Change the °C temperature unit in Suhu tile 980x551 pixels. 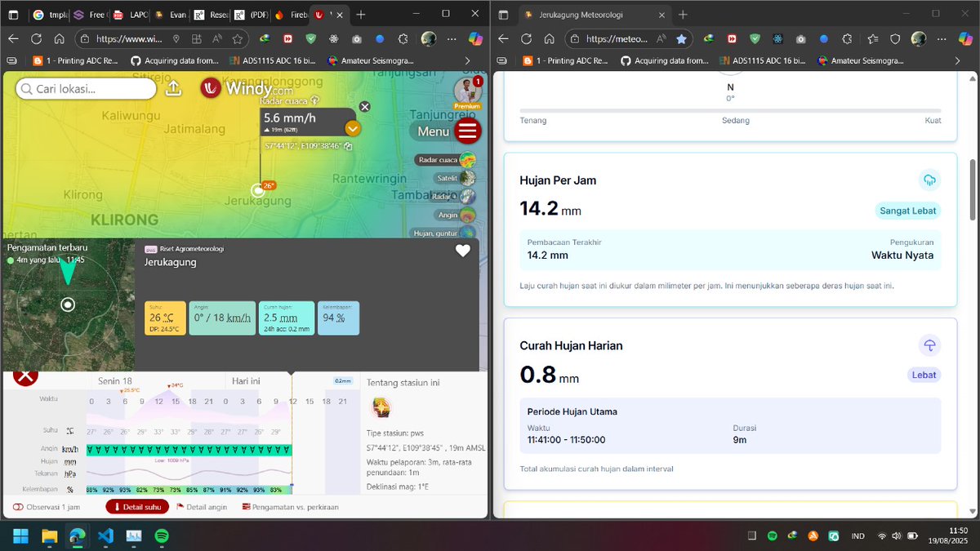tap(168, 318)
